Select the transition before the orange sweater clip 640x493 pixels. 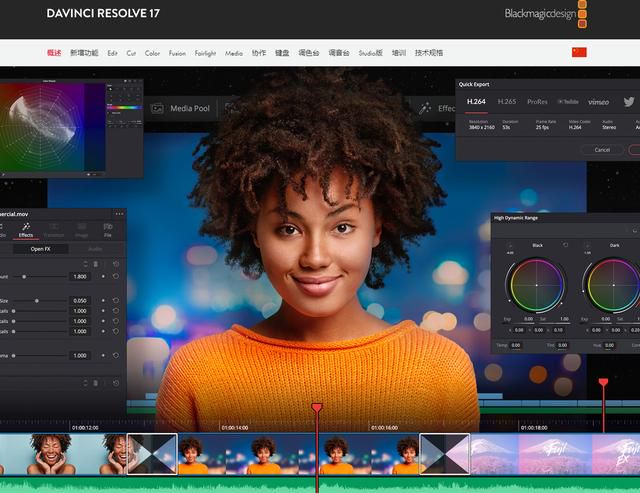click(x=152, y=454)
